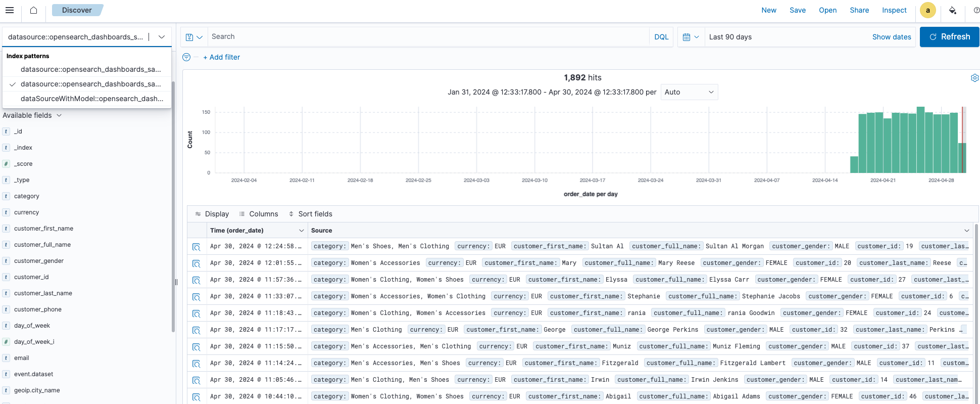
Task: Go to the home page icon
Action: pyautogui.click(x=34, y=10)
